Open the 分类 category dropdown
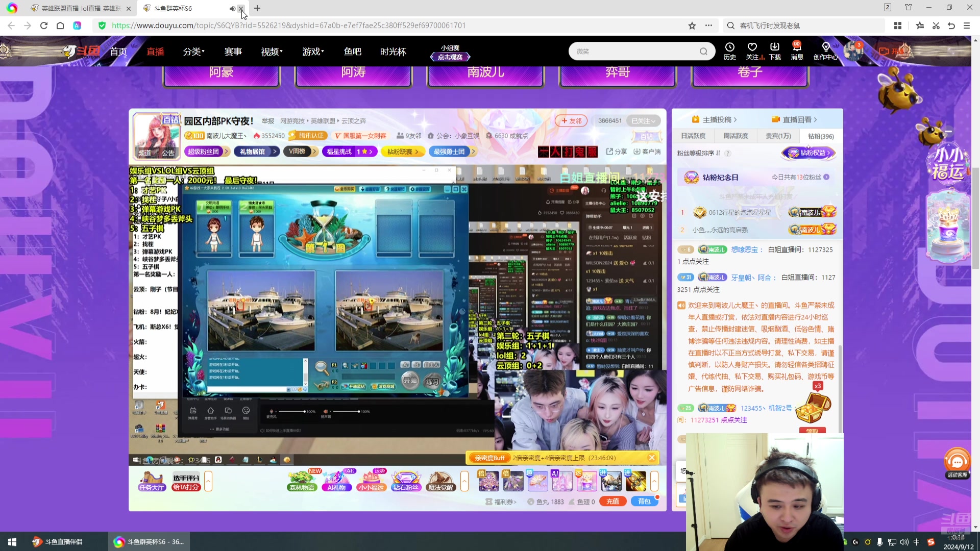The image size is (980, 551). pos(193,51)
